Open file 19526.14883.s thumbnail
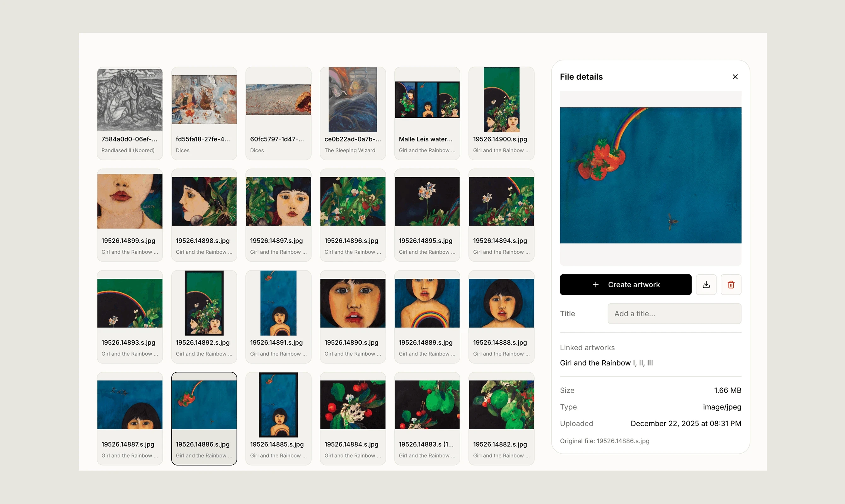The height and width of the screenshot is (504, 845). pos(427,404)
